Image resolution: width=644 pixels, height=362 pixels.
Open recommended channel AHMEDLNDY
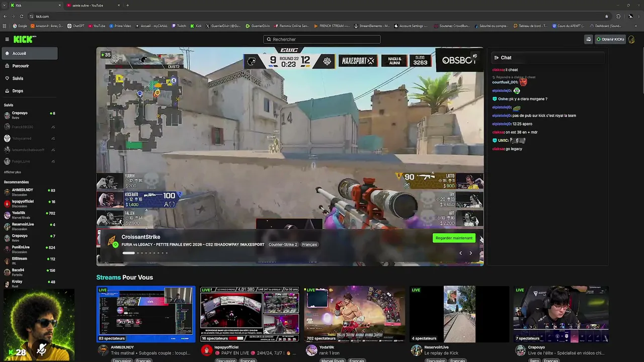[x=29, y=192]
